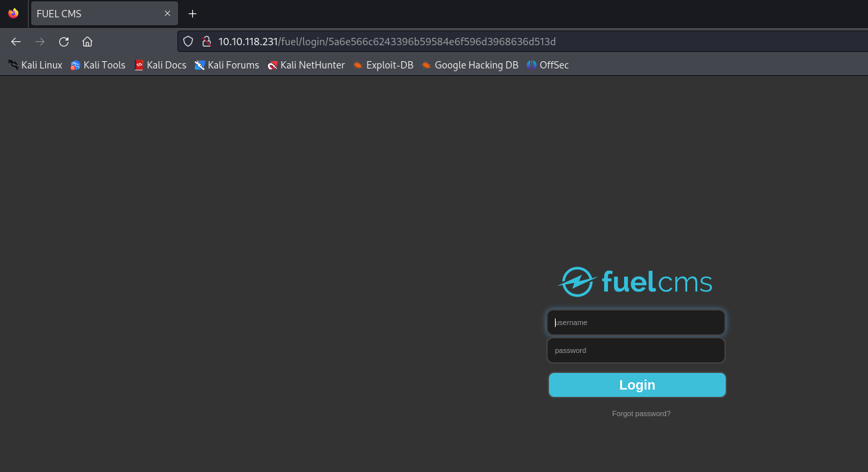The height and width of the screenshot is (472, 868).
Task: Open a new tab with plus button
Action: click(x=193, y=13)
